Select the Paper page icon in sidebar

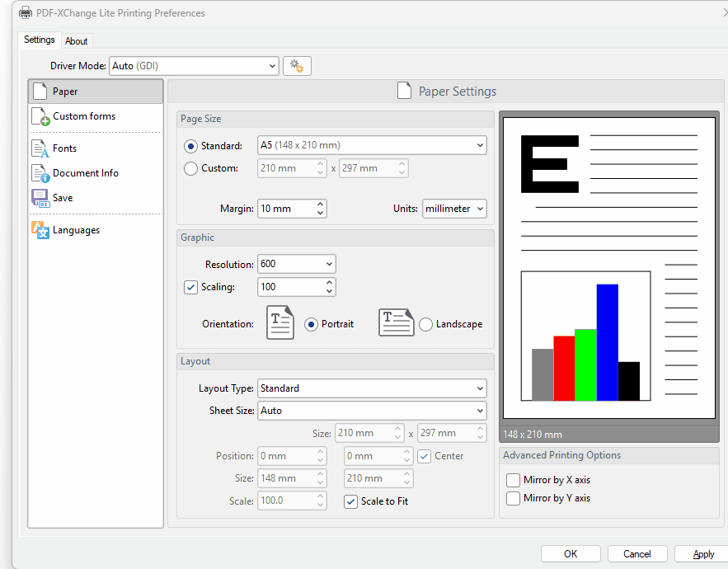pyautogui.click(x=40, y=92)
